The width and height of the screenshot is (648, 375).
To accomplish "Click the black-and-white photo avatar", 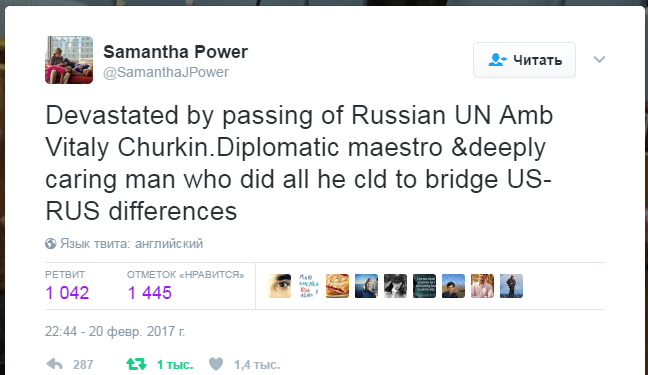I will (x=395, y=286).
